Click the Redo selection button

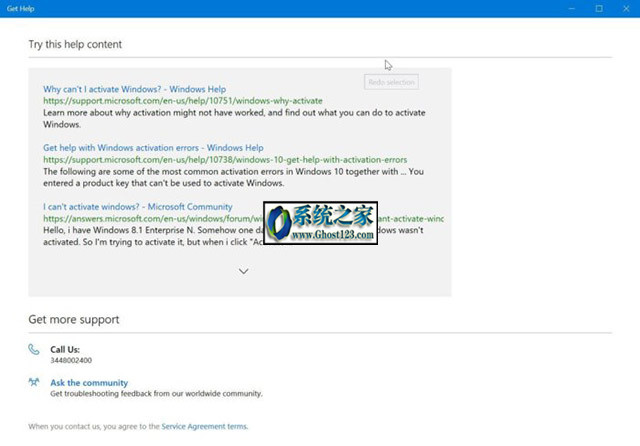[391, 82]
